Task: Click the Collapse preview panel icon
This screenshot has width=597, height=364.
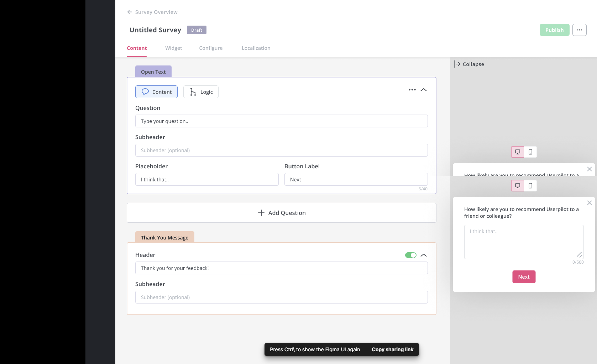Action: click(457, 64)
